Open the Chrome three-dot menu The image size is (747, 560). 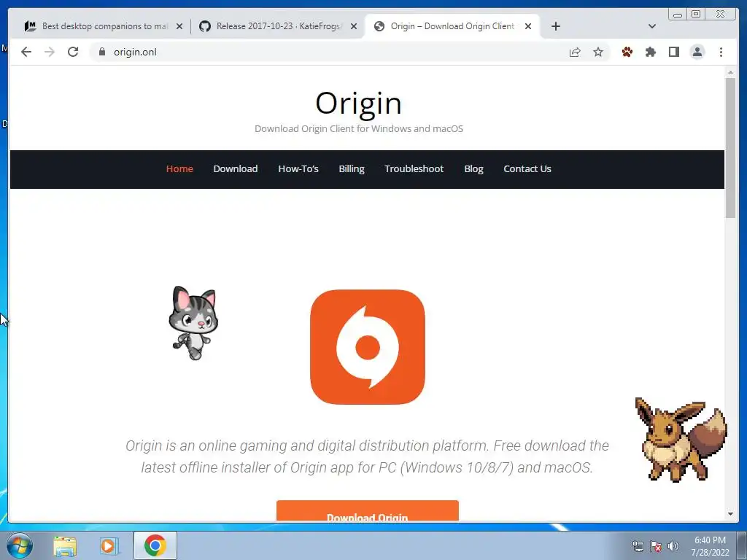click(721, 52)
